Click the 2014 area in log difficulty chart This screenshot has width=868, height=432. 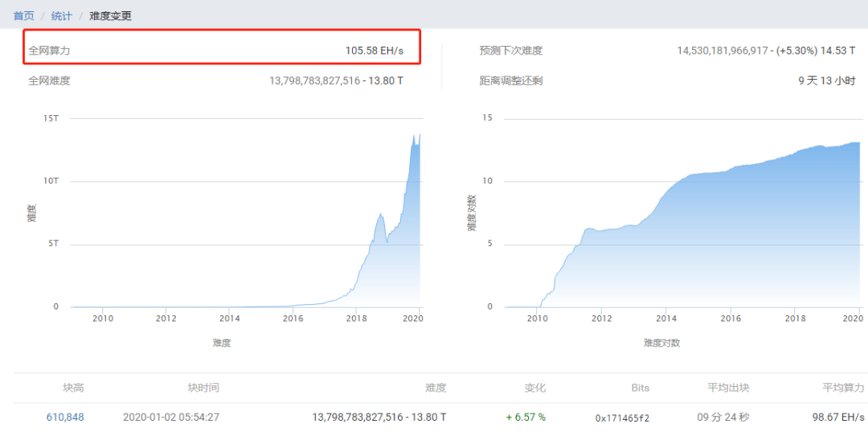[x=666, y=249]
